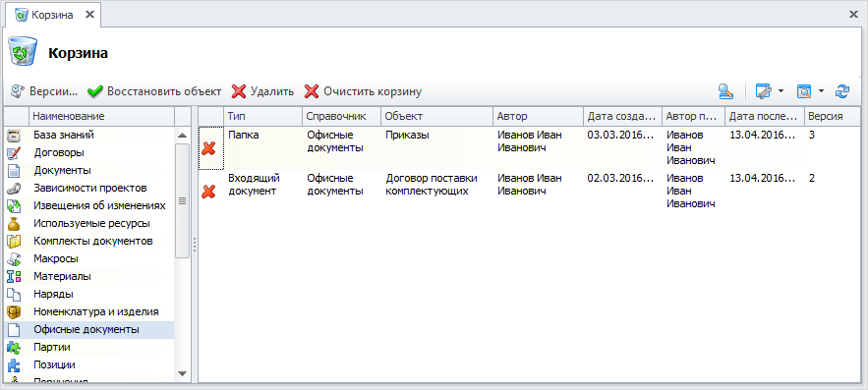Click the sidebar scrollbar down arrow
The height and width of the screenshot is (390, 868).
[x=182, y=374]
